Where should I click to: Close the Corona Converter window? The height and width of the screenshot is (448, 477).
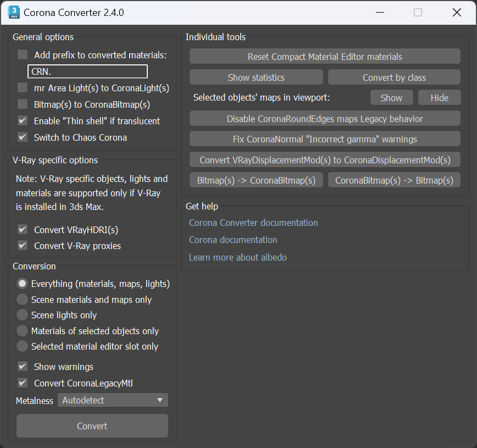pyautogui.click(x=457, y=13)
